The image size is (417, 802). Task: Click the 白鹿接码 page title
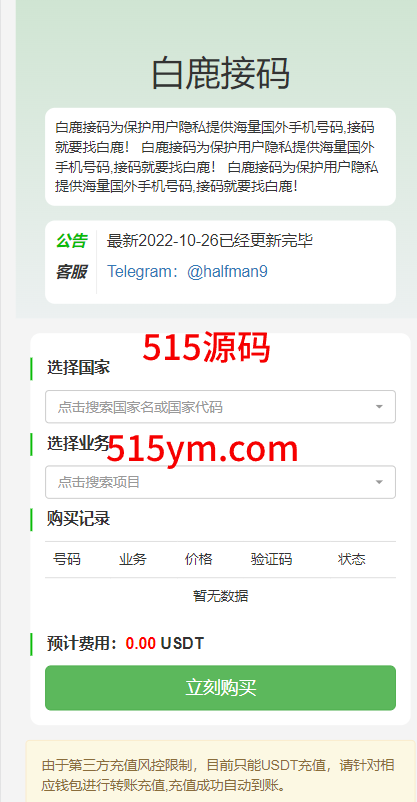point(221,74)
